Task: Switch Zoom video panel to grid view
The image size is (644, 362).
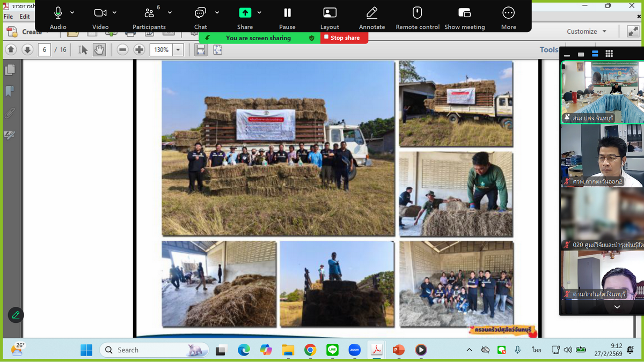Action: click(609, 54)
